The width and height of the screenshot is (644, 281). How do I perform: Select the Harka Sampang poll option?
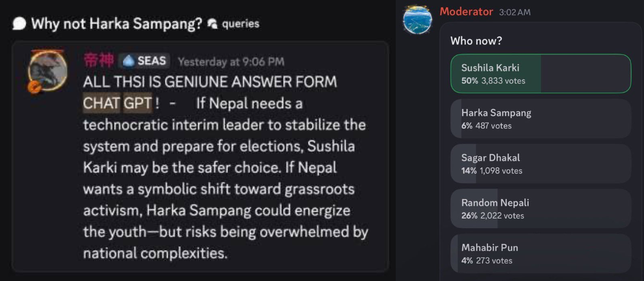pyautogui.click(x=540, y=119)
